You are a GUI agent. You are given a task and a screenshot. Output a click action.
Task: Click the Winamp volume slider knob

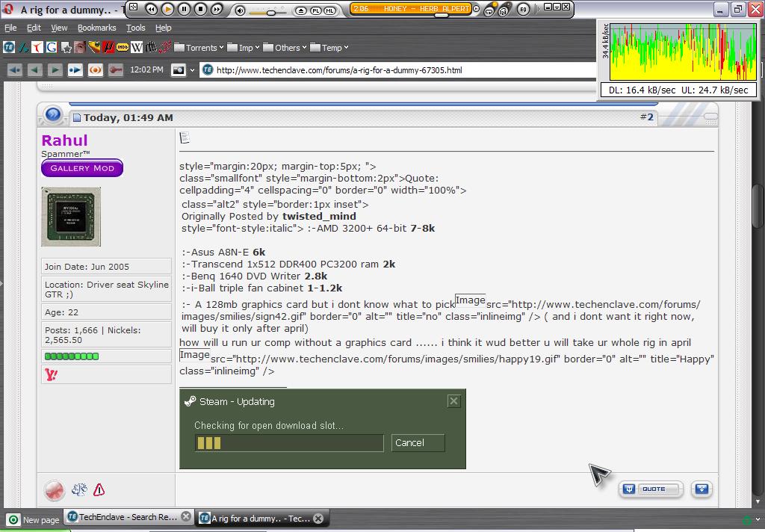[270, 12]
